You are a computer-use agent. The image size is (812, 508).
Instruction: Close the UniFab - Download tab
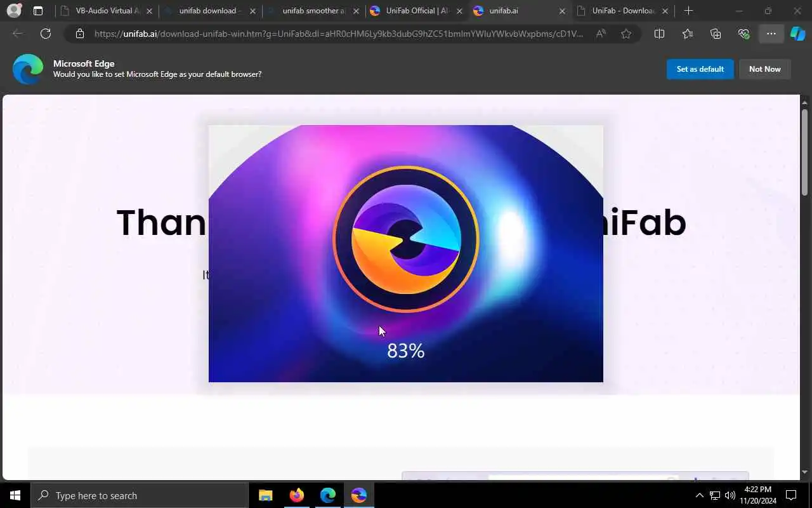665,11
